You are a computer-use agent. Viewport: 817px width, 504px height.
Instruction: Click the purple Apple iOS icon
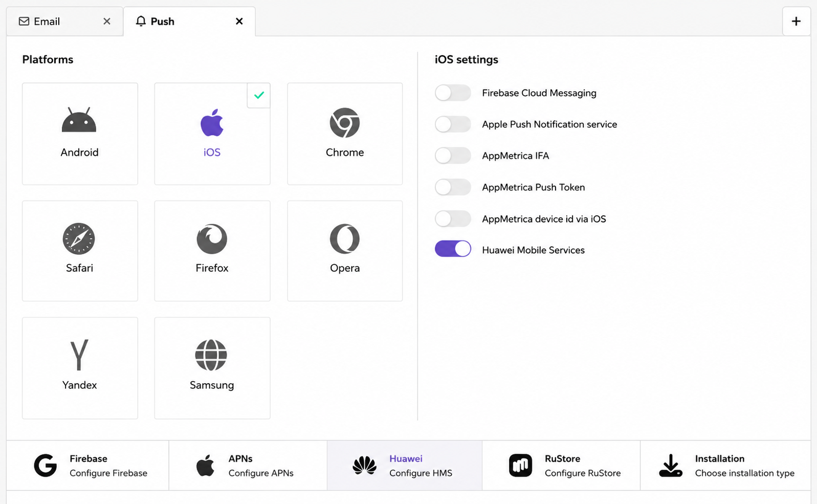point(212,122)
